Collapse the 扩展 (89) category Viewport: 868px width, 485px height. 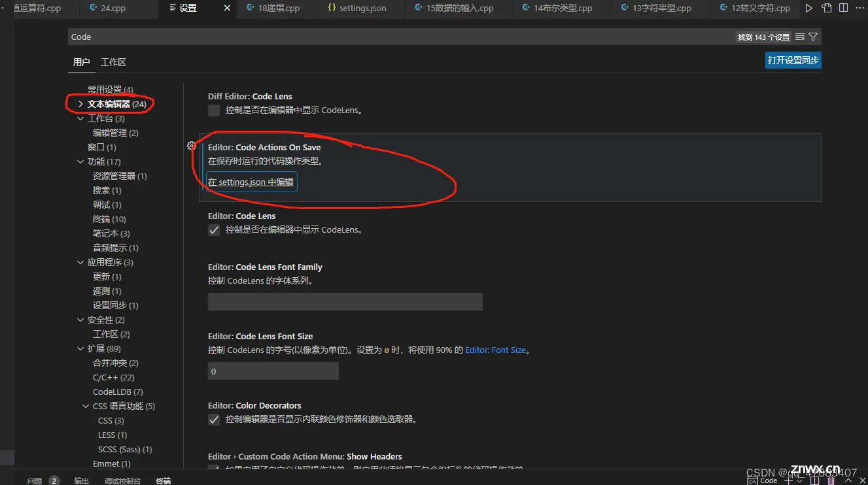tap(80, 348)
